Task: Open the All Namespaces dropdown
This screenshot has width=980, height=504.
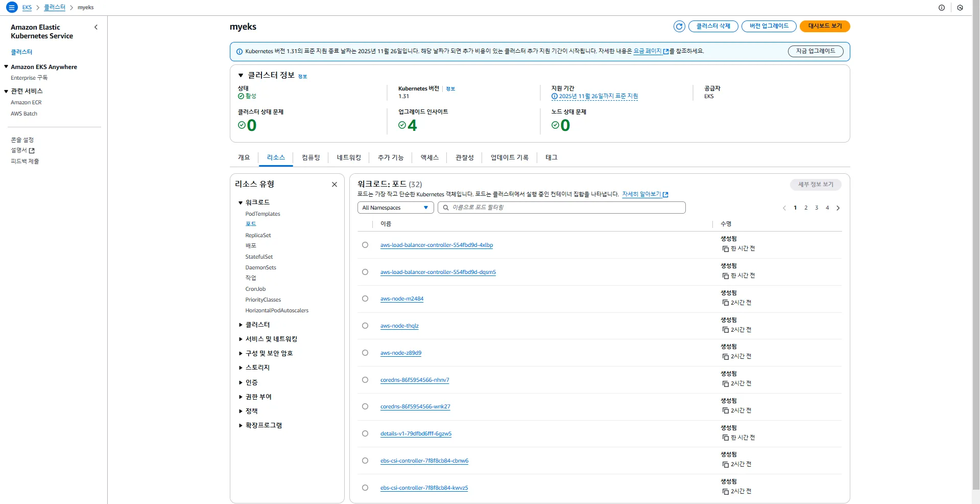Action: [x=396, y=208]
